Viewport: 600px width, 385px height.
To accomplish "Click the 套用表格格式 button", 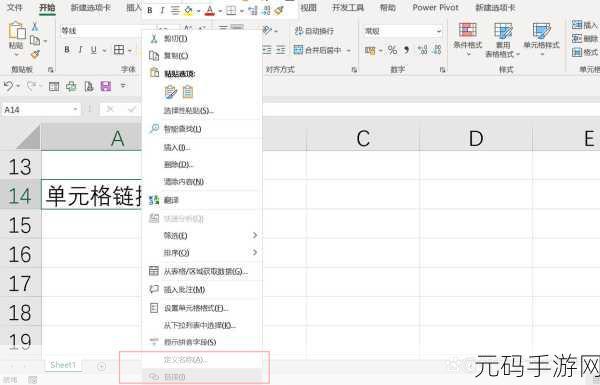I will pyautogui.click(x=503, y=40).
